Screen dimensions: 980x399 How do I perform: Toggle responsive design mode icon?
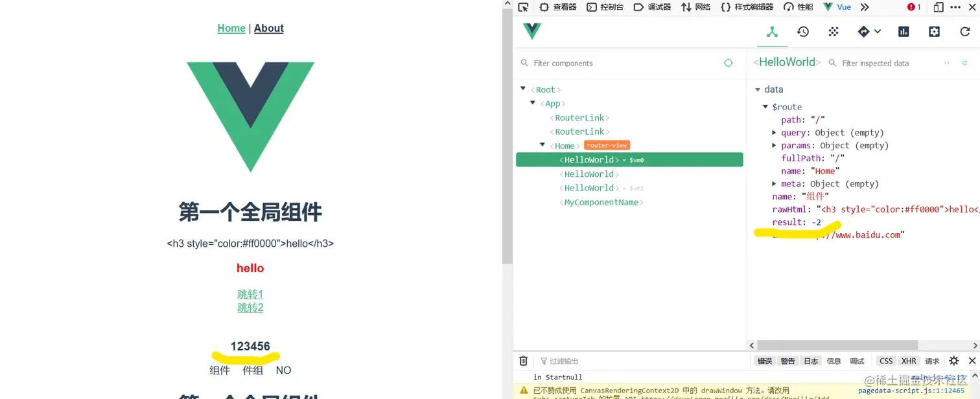939,7
